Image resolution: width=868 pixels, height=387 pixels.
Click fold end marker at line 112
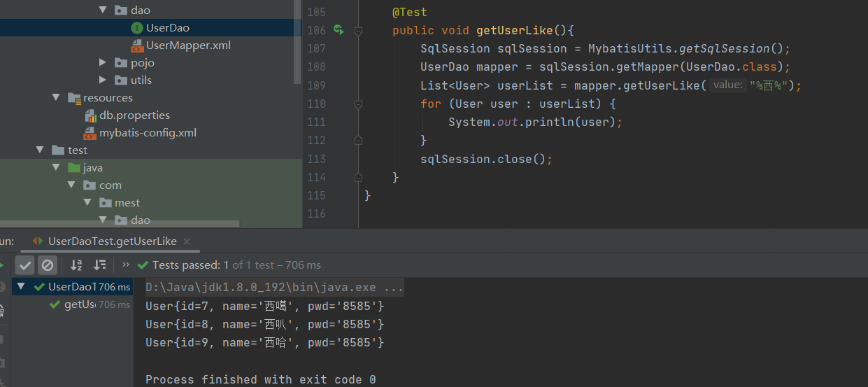pos(358,140)
